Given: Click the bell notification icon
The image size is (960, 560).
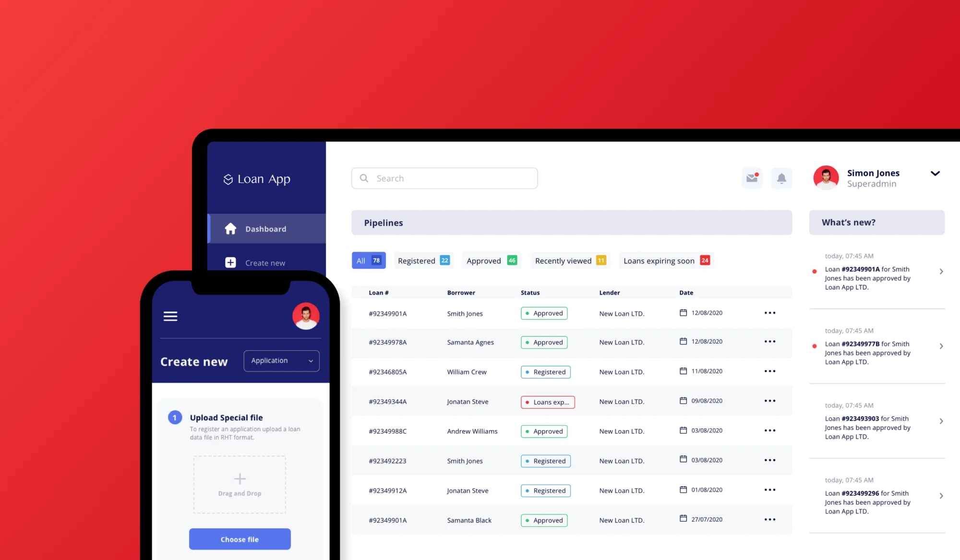Looking at the screenshot, I should click(781, 178).
